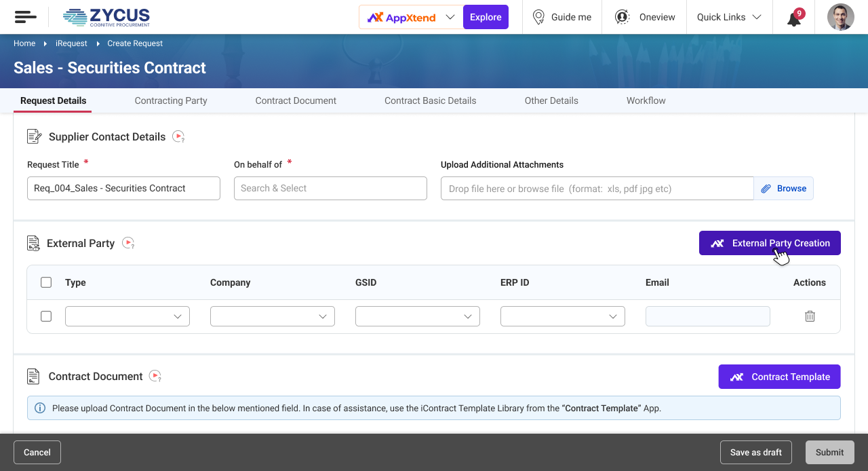Switch to Contracting Party tab
Viewport: 868px width, 471px height.
tap(171, 100)
